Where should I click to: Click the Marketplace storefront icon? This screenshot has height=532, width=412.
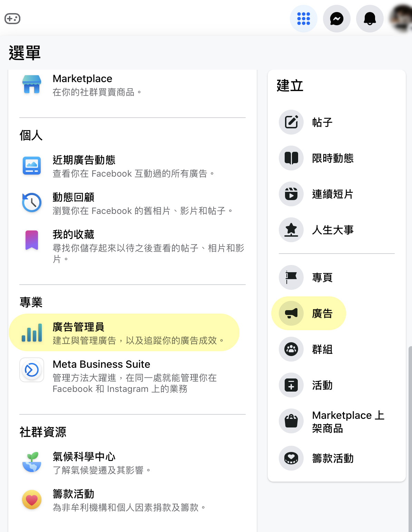tap(32, 85)
